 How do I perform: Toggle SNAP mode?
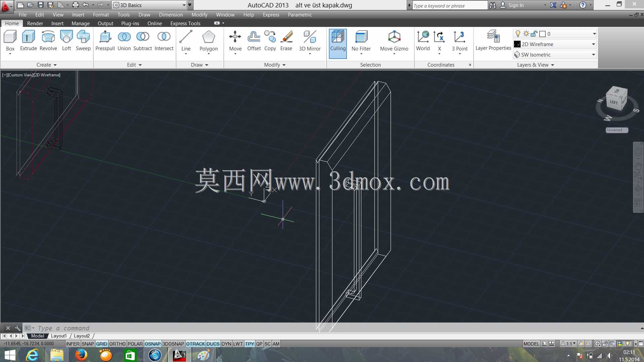pyautogui.click(x=88, y=344)
